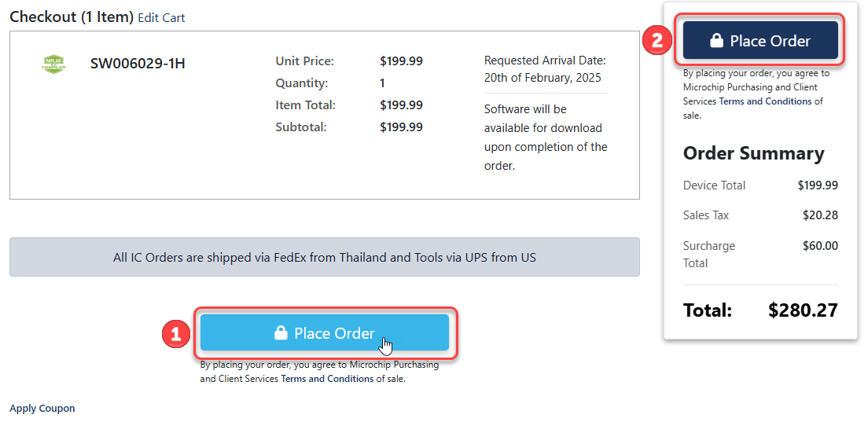Click the Apply Coupon link
Image resolution: width=868 pixels, height=422 pixels.
42,409
